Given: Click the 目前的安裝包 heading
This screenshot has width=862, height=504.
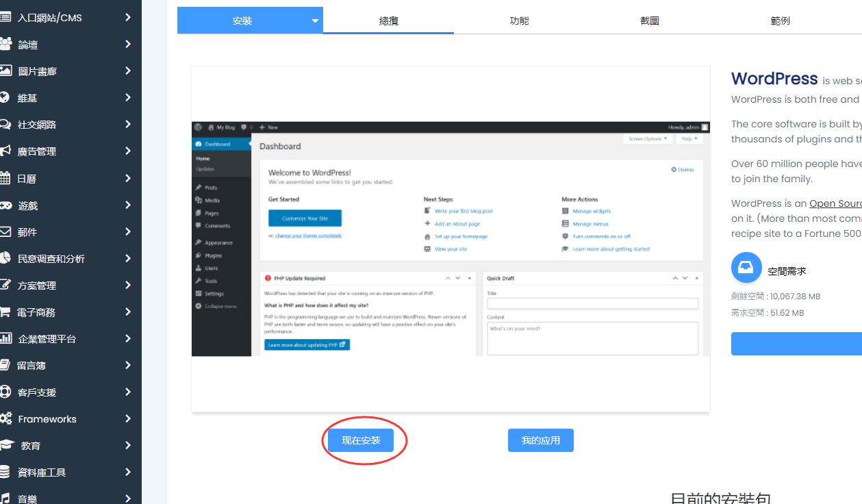Looking at the screenshot, I should pos(720,499).
